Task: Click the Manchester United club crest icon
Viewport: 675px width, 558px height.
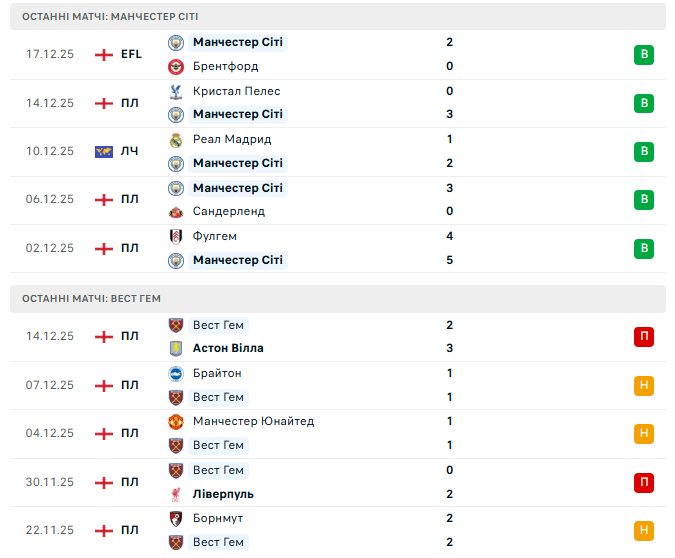Action: (176, 421)
